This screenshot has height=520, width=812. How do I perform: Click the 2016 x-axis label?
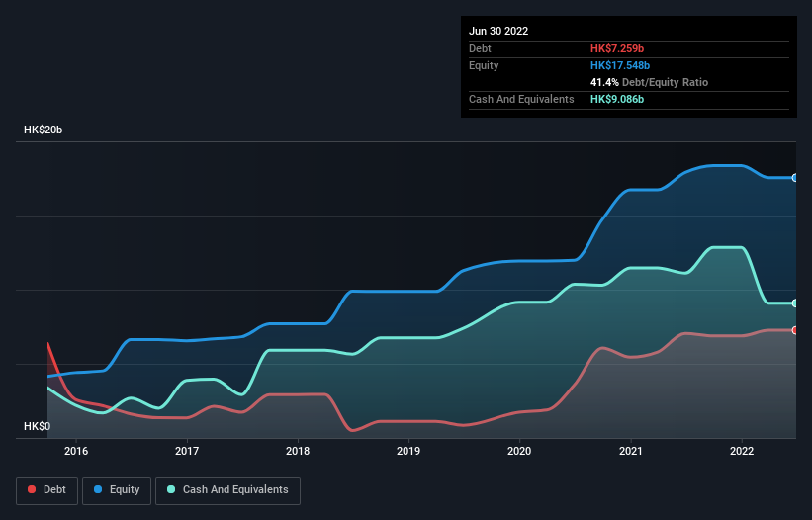click(x=76, y=451)
